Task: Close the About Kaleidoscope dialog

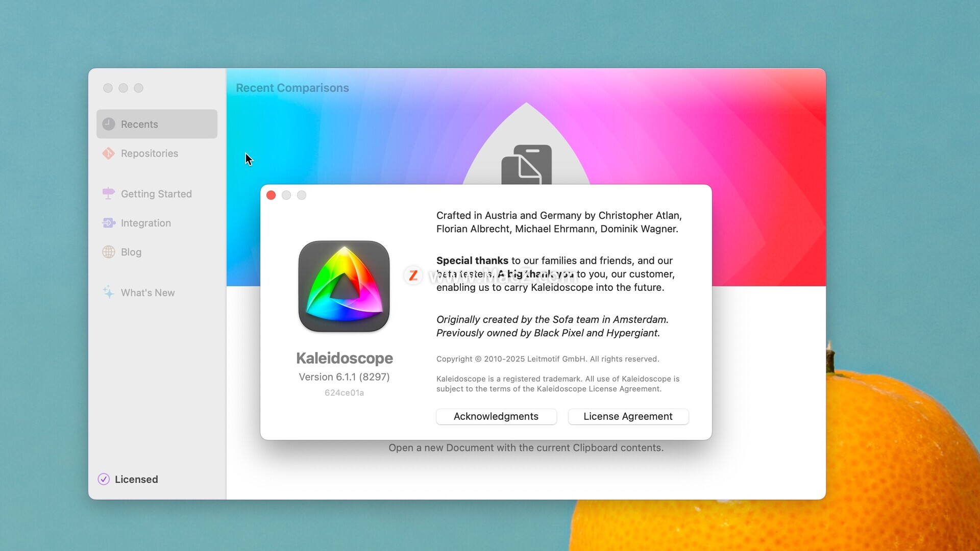Action: tap(271, 195)
